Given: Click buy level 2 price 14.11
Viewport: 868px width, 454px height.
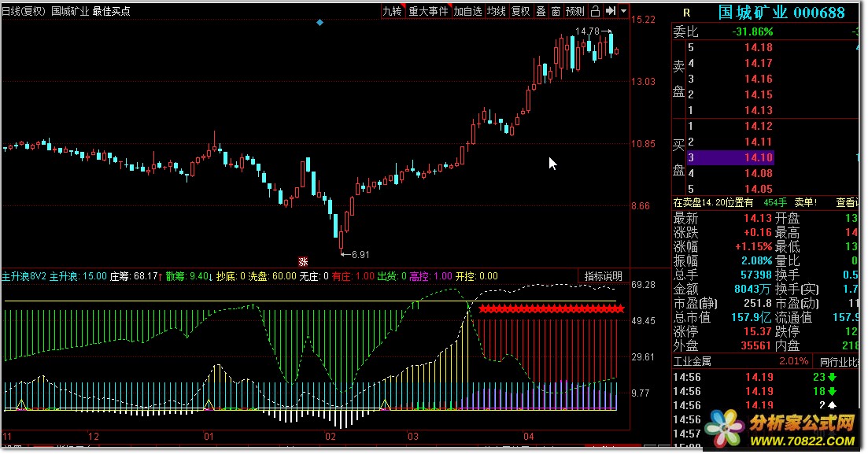Looking at the screenshot, I should [759, 142].
